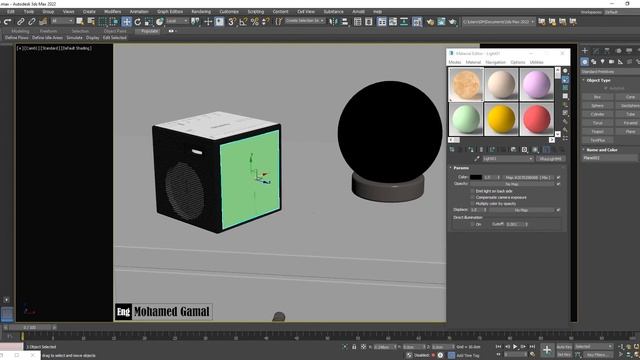This screenshot has width=640, height=360.
Task: Toggle the Color map enable checkbox
Action: [x=558, y=177]
